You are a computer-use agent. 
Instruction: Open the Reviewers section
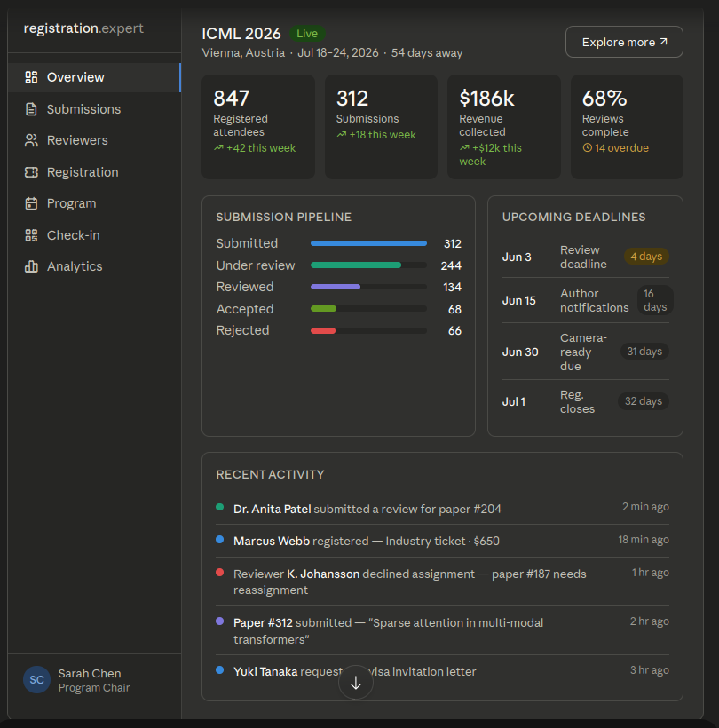[94, 140]
